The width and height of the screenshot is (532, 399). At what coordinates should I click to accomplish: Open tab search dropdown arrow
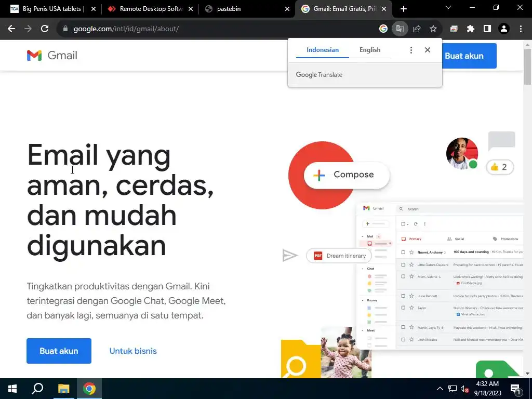448,7
